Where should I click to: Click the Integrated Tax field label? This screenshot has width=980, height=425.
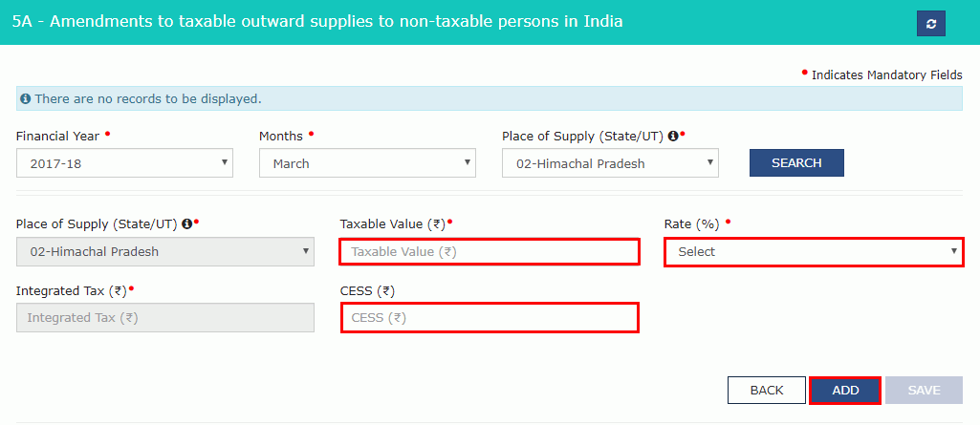point(71,290)
